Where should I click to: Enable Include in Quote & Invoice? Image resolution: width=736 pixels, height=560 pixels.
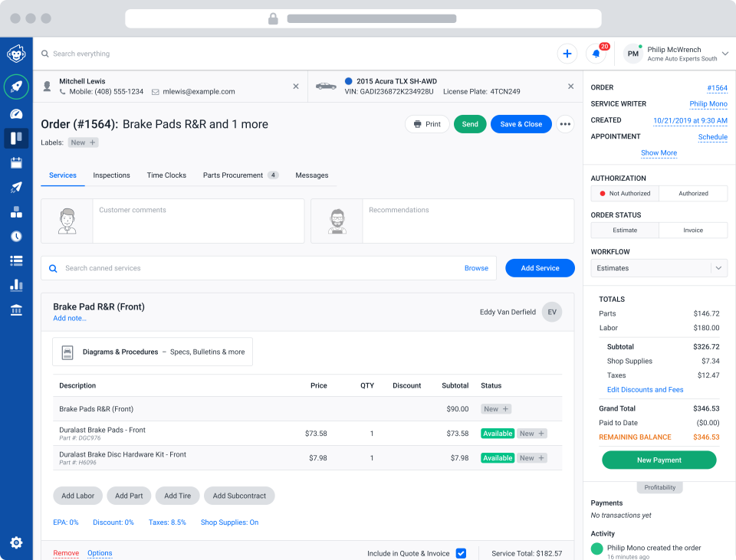click(461, 553)
